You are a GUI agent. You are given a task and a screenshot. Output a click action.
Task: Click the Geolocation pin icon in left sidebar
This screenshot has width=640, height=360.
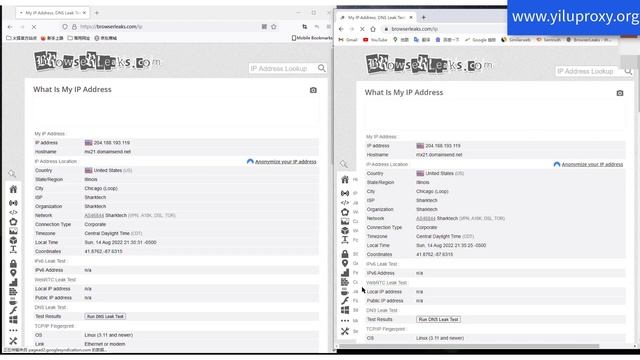pyautogui.click(x=13, y=273)
